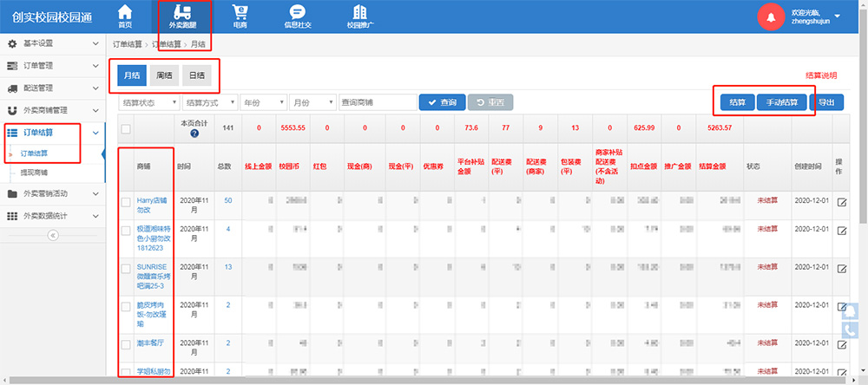Tick the checkbox for Harry店铺勿改 row
The image size is (868, 385).
126,203
